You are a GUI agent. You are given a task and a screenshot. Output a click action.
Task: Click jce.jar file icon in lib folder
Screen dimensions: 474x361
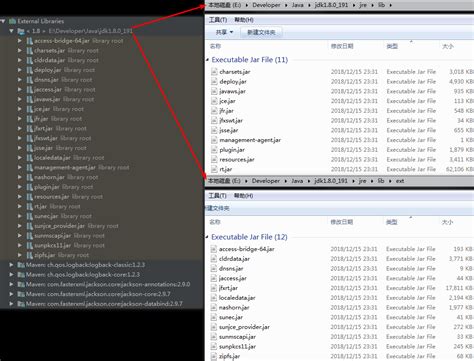[214, 101]
